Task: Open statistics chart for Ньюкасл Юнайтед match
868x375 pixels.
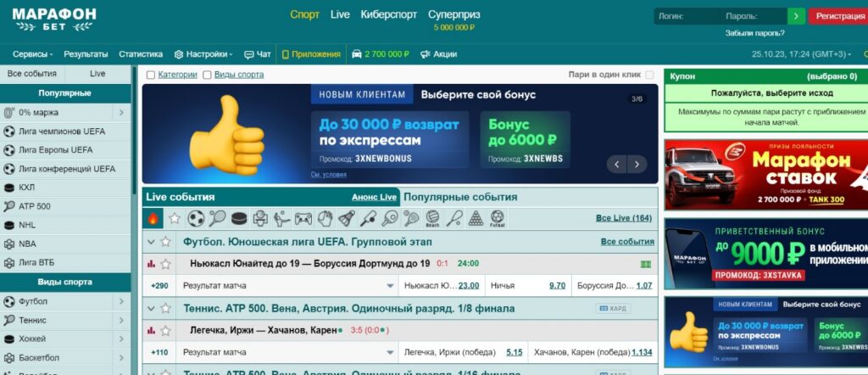Action: 151,264
